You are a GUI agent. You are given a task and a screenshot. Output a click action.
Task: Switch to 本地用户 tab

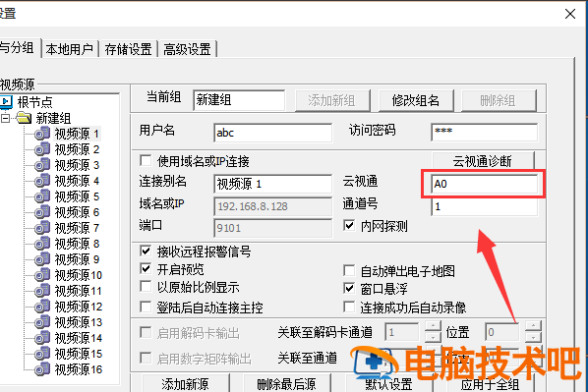70,49
